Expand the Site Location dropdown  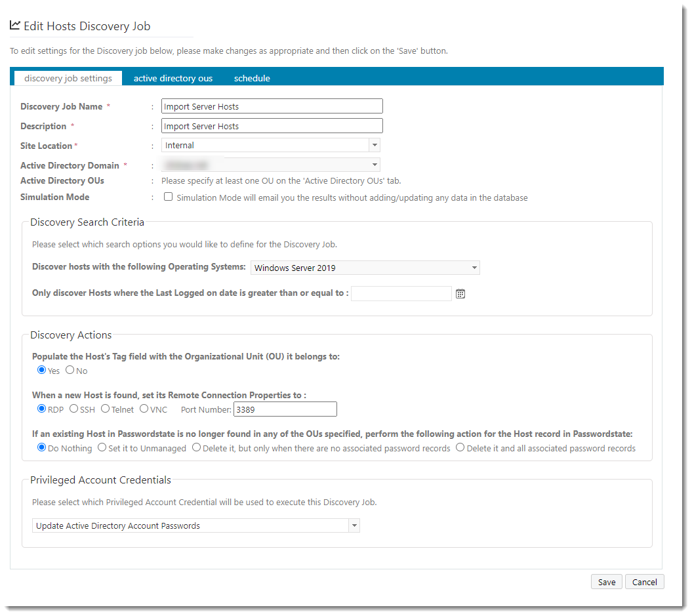coord(374,145)
